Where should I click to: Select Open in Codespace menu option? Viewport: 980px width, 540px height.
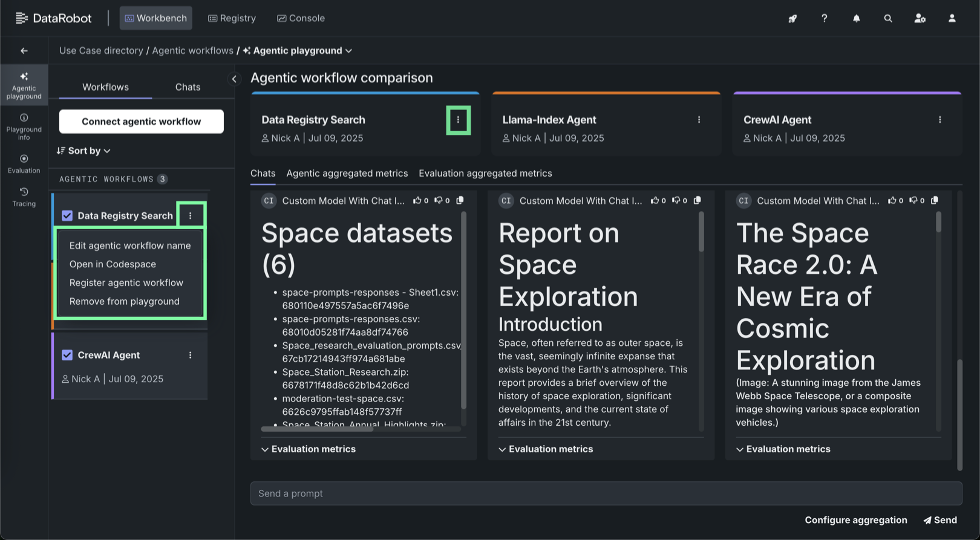(113, 264)
